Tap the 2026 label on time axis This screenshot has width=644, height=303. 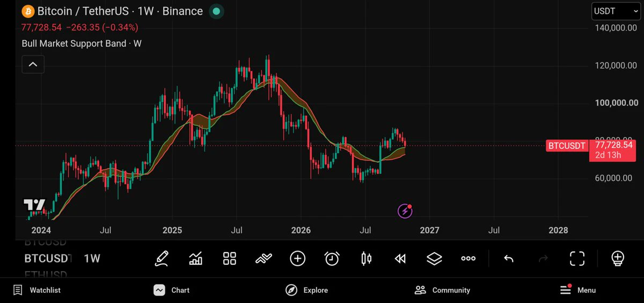click(x=301, y=230)
